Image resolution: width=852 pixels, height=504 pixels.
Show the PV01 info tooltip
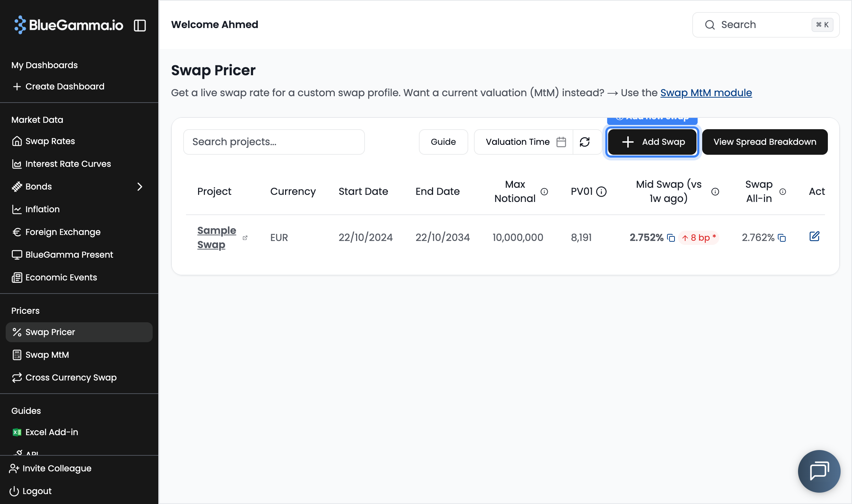tap(601, 191)
